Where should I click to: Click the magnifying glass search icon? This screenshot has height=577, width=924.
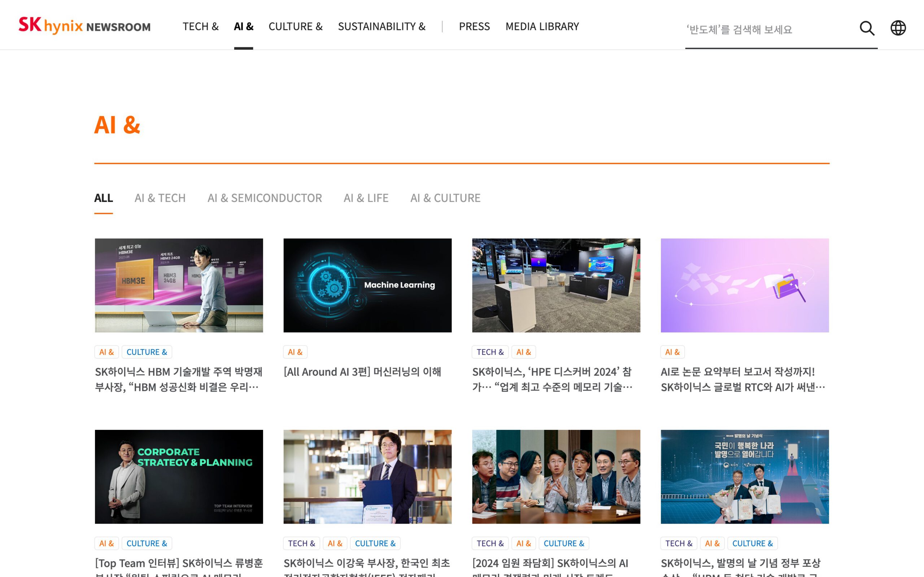pos(867,28)
